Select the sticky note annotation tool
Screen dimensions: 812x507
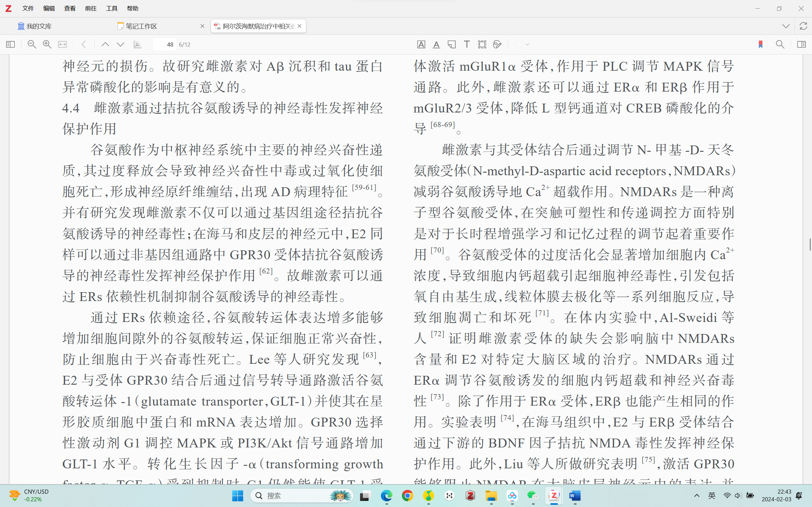pos(452,44)
